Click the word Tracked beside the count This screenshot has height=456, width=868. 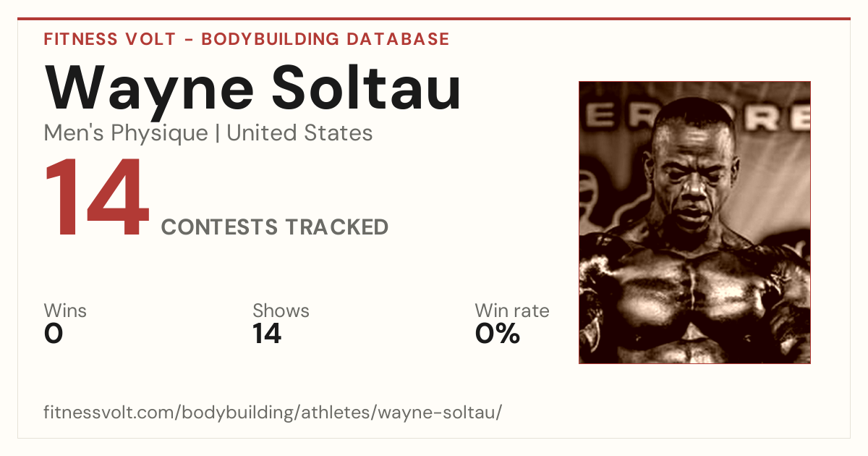[x=336, y=227]
